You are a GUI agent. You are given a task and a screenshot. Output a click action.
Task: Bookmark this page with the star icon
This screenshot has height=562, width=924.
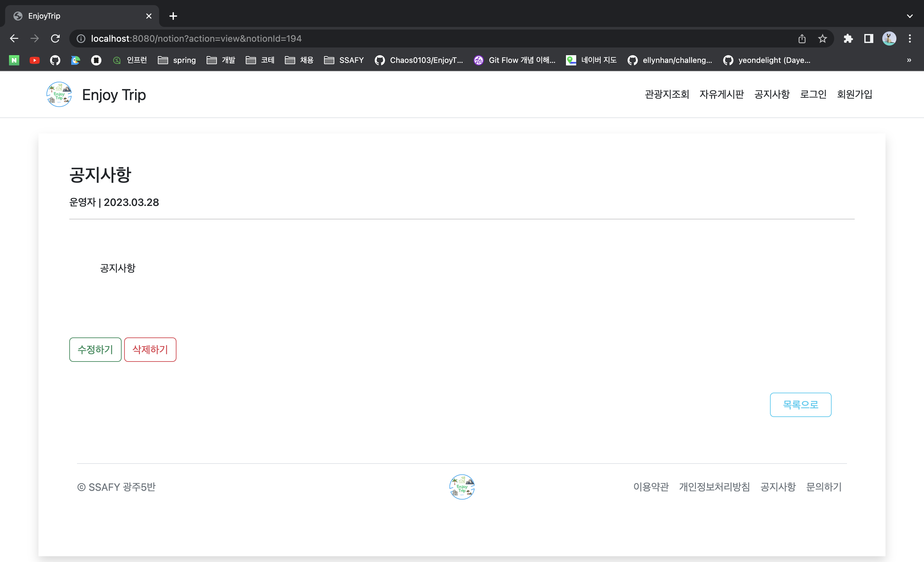[x=822, y=38]
